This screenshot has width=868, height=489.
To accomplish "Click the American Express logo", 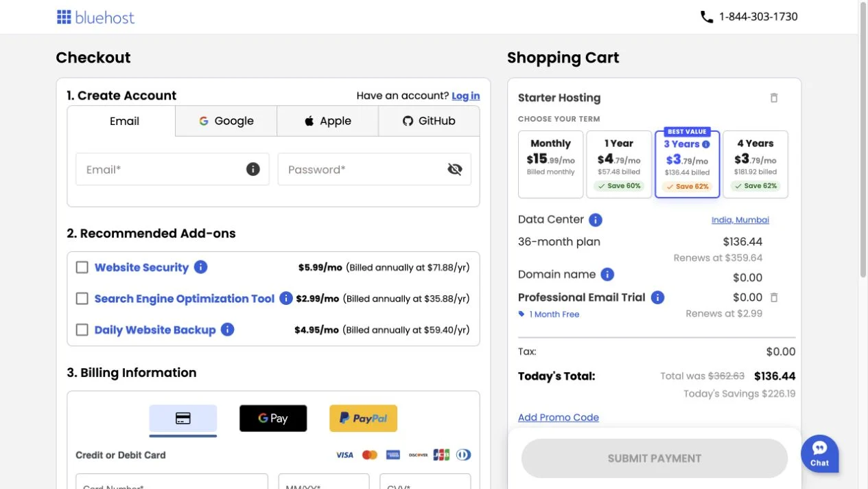I will pos(393,455).
